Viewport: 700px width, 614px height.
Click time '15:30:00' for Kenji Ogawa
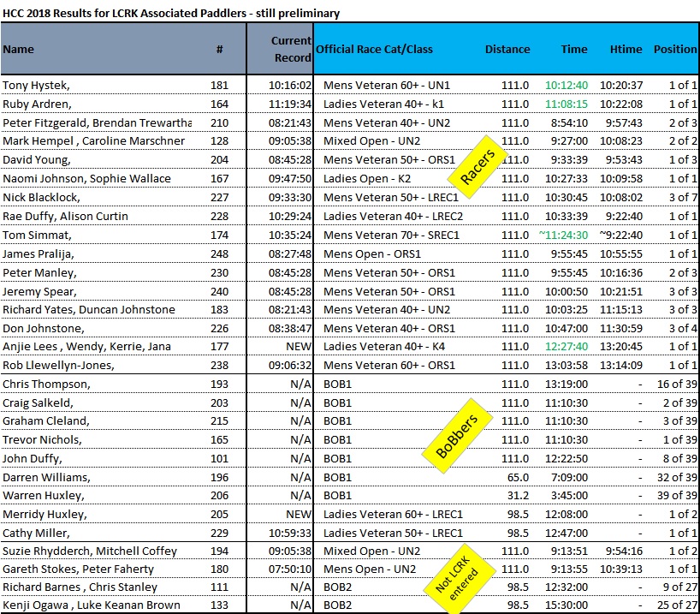click(567, 605)
